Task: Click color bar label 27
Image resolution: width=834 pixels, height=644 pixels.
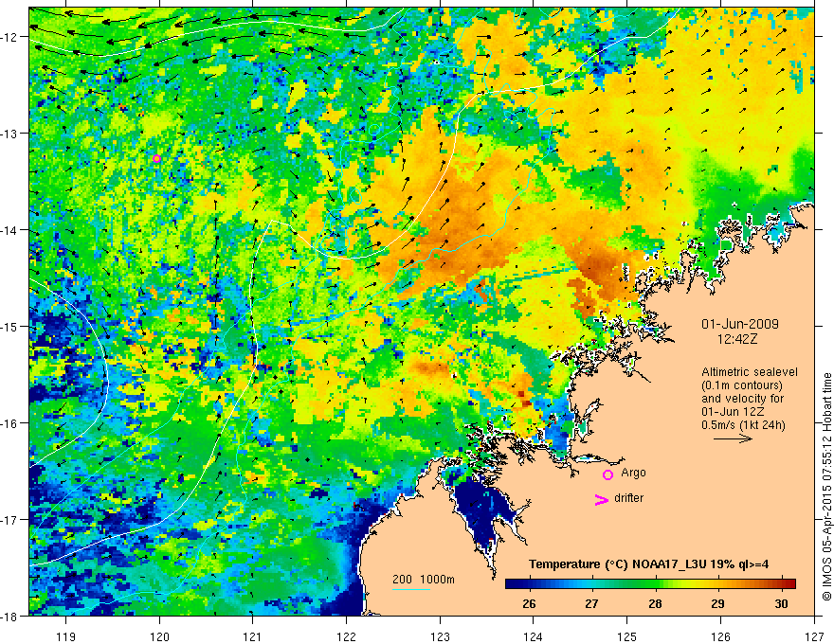Action: 591,603
